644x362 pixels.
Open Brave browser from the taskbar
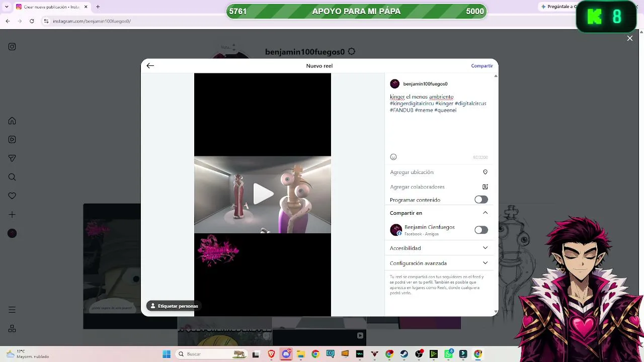(272, 354)
